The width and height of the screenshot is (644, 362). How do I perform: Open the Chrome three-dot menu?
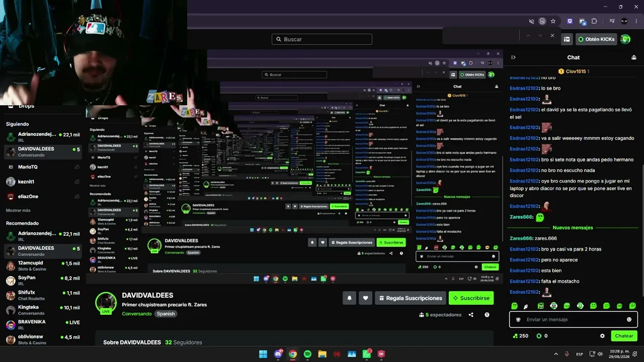tap(636, 21)
